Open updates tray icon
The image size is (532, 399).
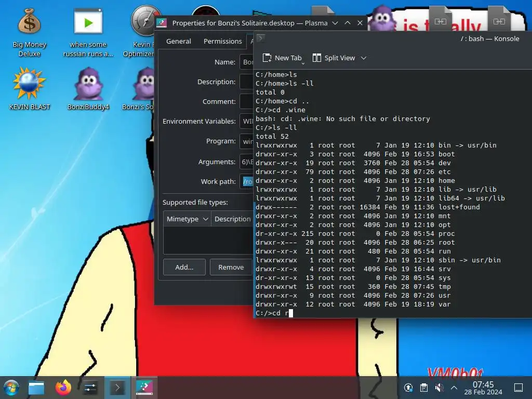[408, 388]
